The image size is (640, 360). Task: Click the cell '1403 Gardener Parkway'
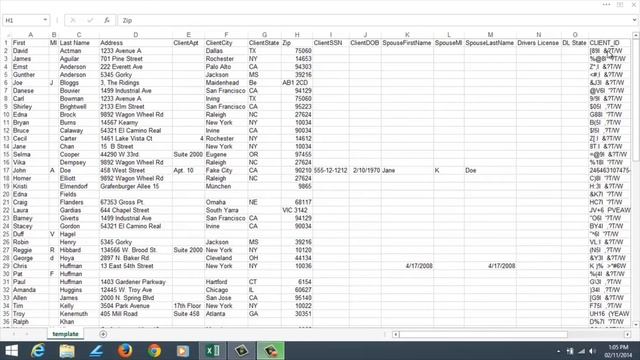(x=136, y=282)
